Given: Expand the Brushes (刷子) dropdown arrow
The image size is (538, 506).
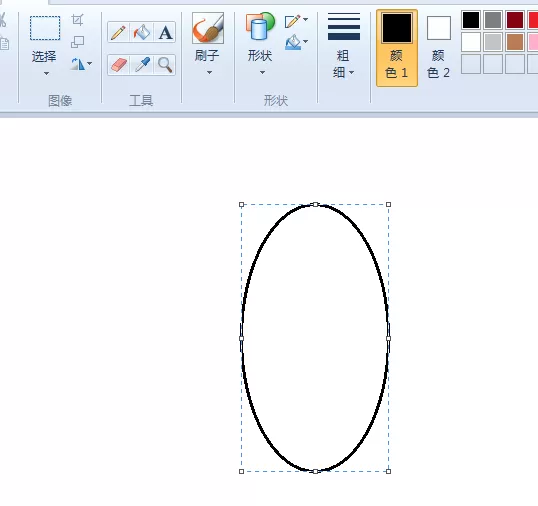Looking at the screenshot, I should coord(209,72).
